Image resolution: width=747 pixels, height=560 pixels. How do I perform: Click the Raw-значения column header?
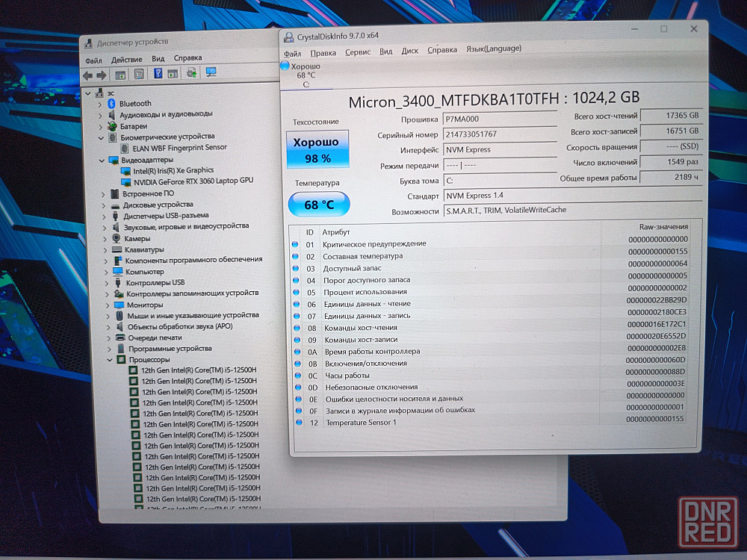tap(663, 227)
